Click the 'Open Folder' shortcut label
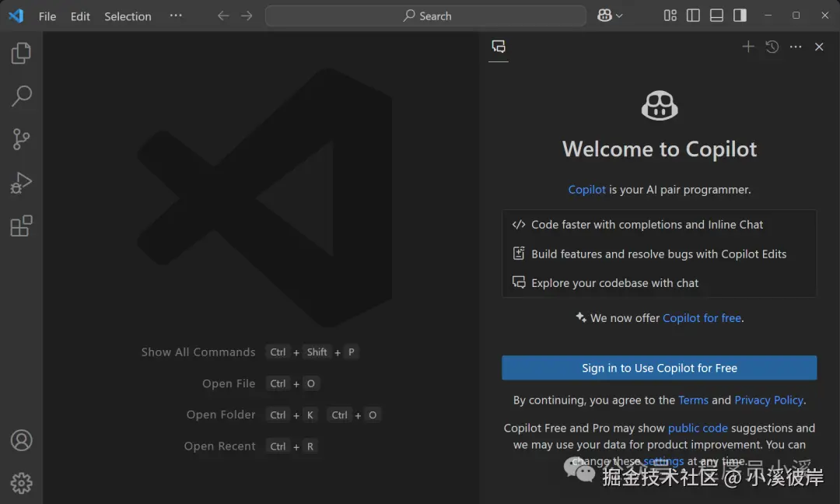840x504 pixels. point(221,415)
